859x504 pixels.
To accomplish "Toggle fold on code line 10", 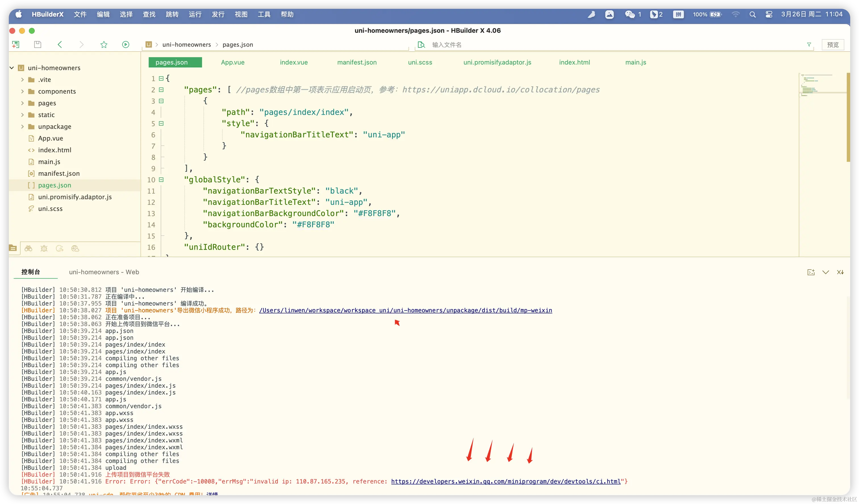I will click(161, 179).
